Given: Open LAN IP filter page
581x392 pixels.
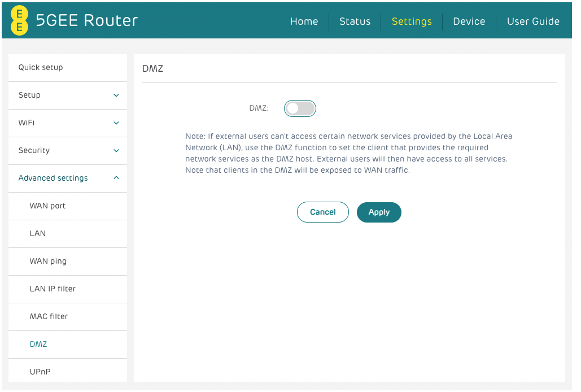Looking at the screenshot, I should pos(53,289).
